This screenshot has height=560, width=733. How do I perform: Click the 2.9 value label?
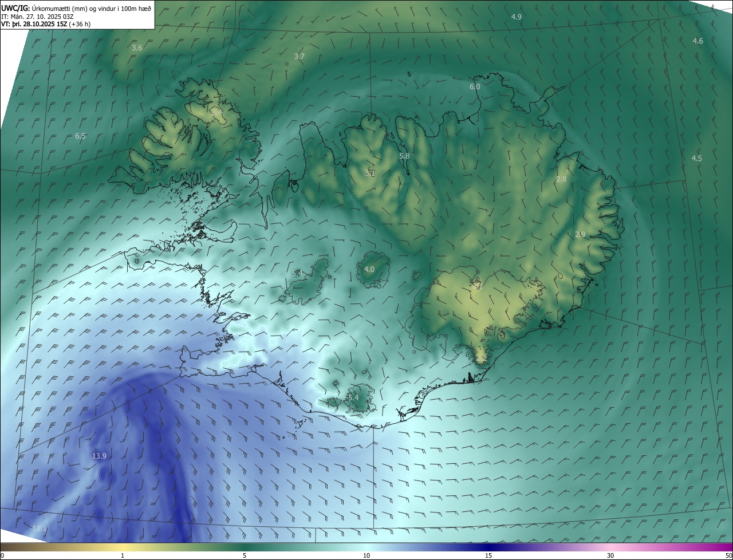[580, 235]
